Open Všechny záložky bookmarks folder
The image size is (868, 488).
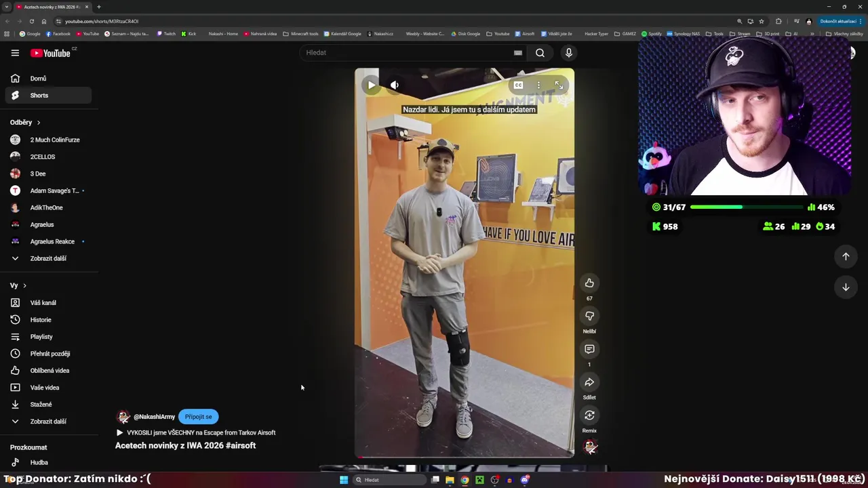pyautogui.click(x=845, y=33)
